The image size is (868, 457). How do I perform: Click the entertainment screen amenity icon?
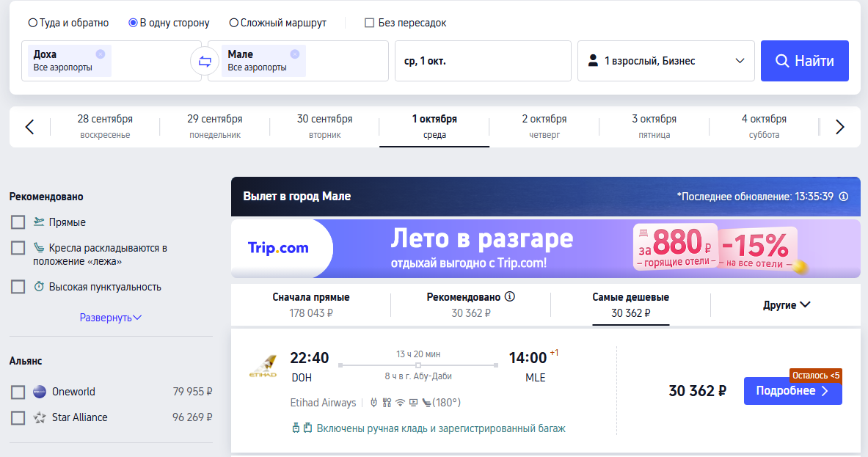tap(414, 403)
